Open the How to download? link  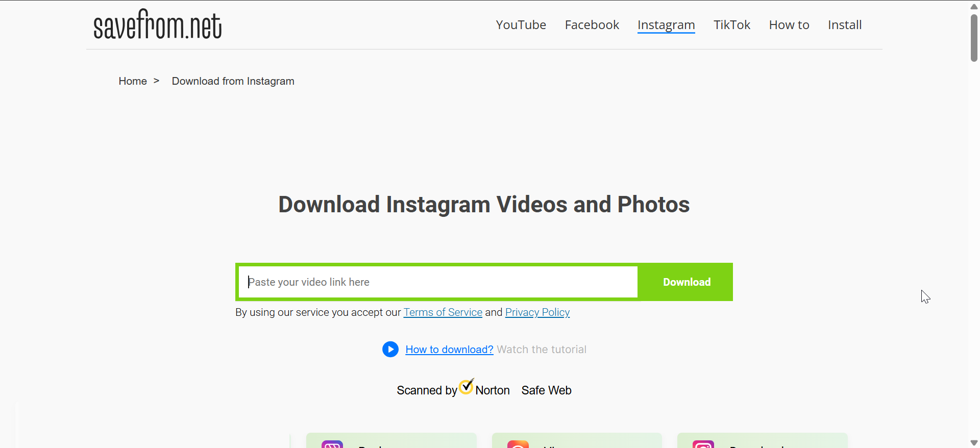(449, 350)
